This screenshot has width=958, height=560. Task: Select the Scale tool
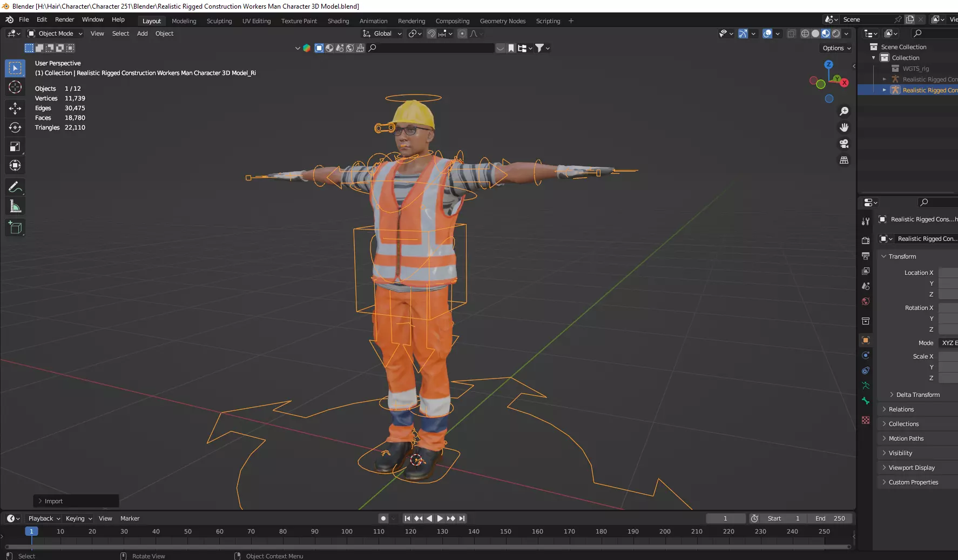point(15,146)
